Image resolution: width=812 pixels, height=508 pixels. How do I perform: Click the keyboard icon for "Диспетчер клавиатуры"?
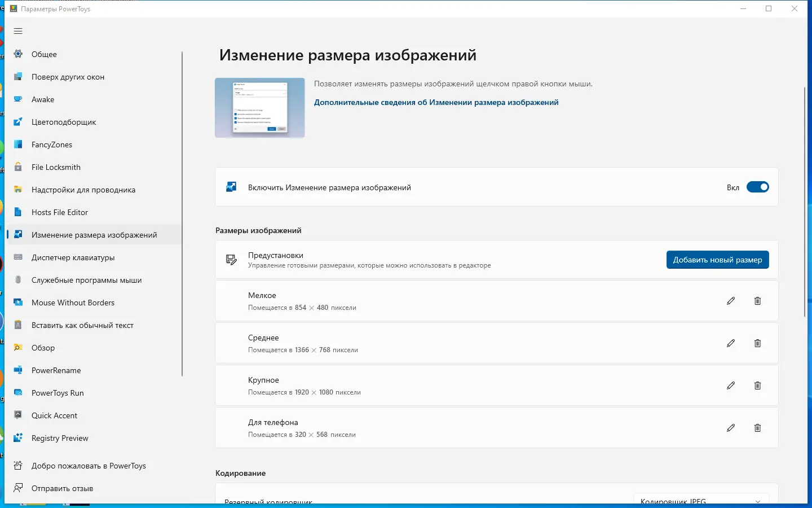(x=18, y=257)
